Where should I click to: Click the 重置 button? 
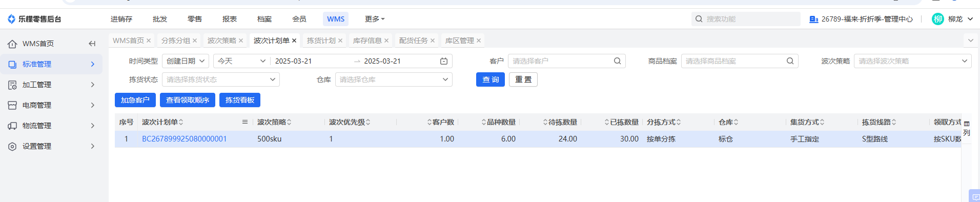(523, 79)
